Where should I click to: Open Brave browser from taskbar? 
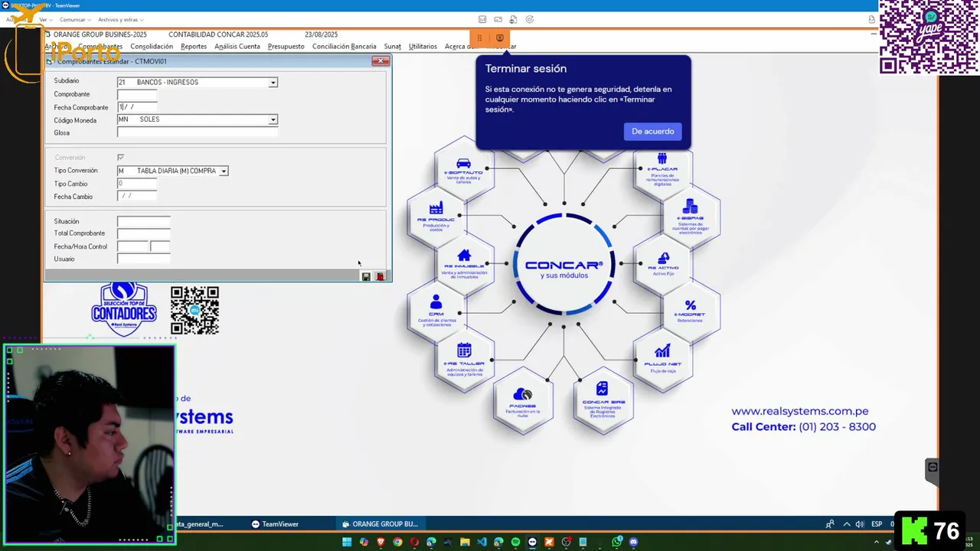point(381,542)
